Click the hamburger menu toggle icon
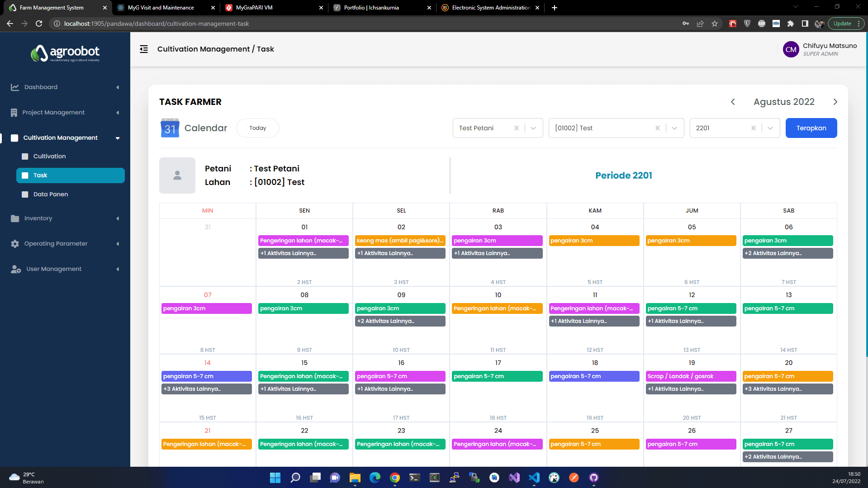The width and height of the screenshot is (868, 488). 144,49
